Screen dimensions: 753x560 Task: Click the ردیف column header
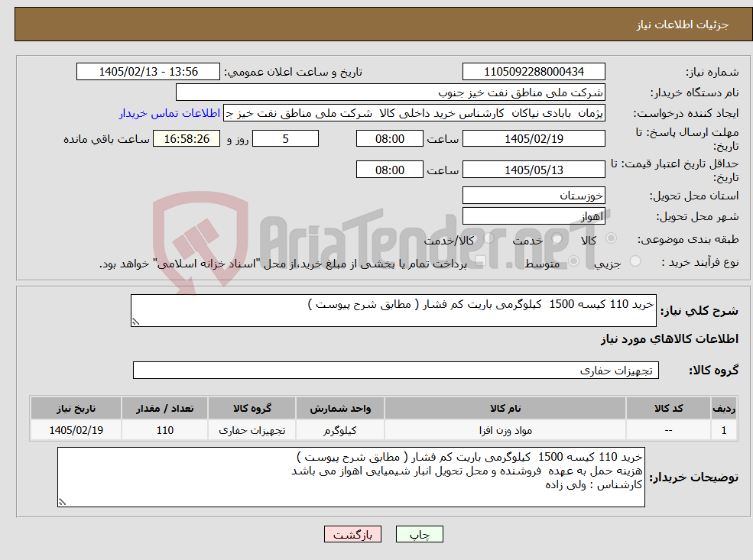(x=724, y=409)
